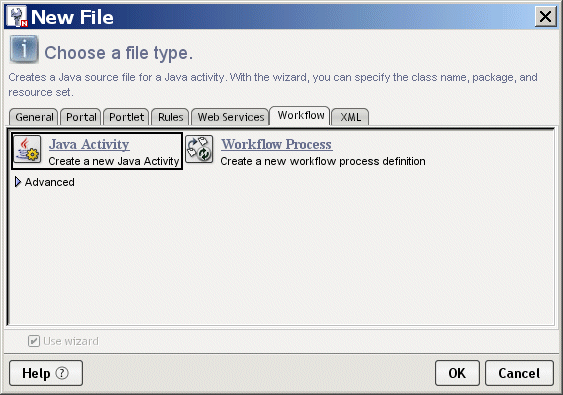Click the Cancel button
563x395 pixels.
click(519, 373)
